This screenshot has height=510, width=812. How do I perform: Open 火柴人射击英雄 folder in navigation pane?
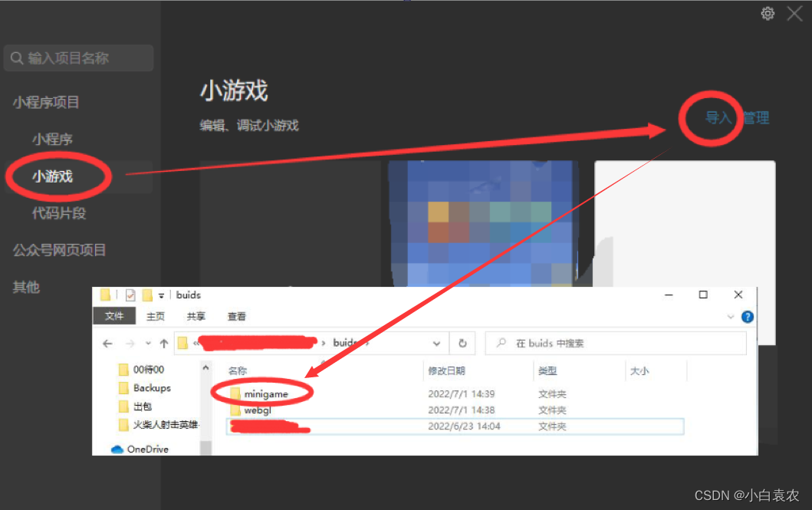tap(159, 425)
